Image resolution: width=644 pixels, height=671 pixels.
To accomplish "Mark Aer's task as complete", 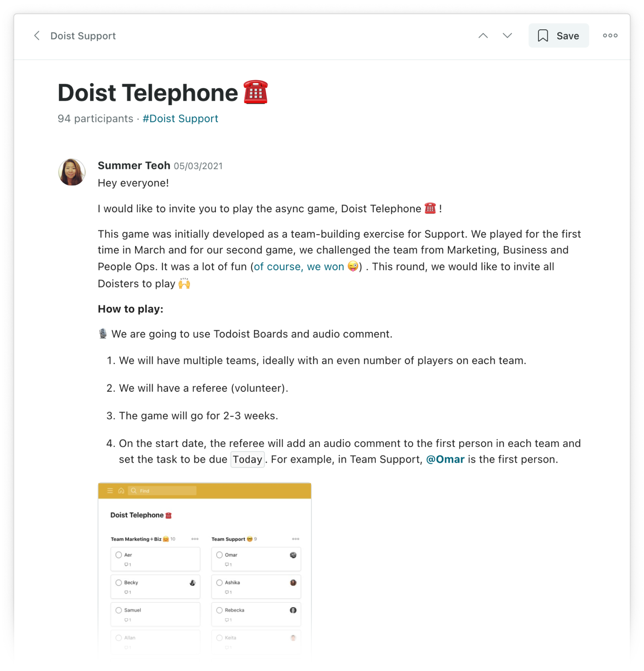I will [119, 555].
